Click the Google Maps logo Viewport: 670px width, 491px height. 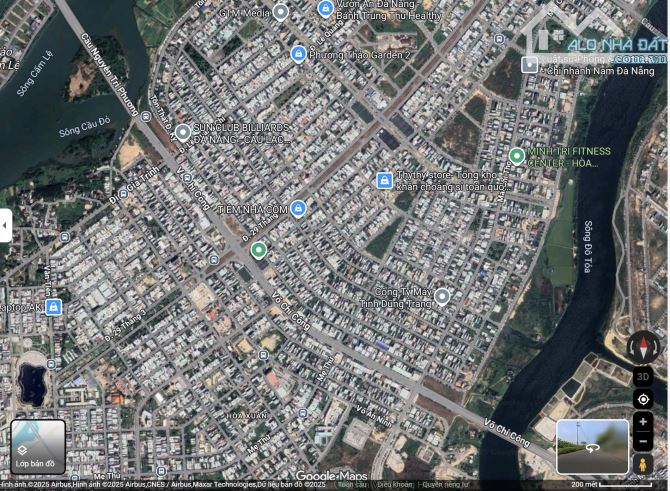tap(331, 476)
